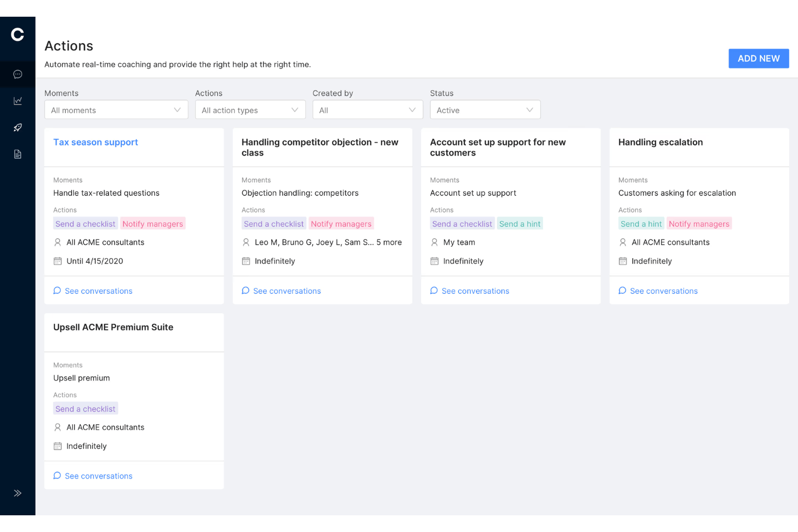Click calendar icon in Handling escalation card
Screen dimensions: 798x532
[x=623, y=261]
